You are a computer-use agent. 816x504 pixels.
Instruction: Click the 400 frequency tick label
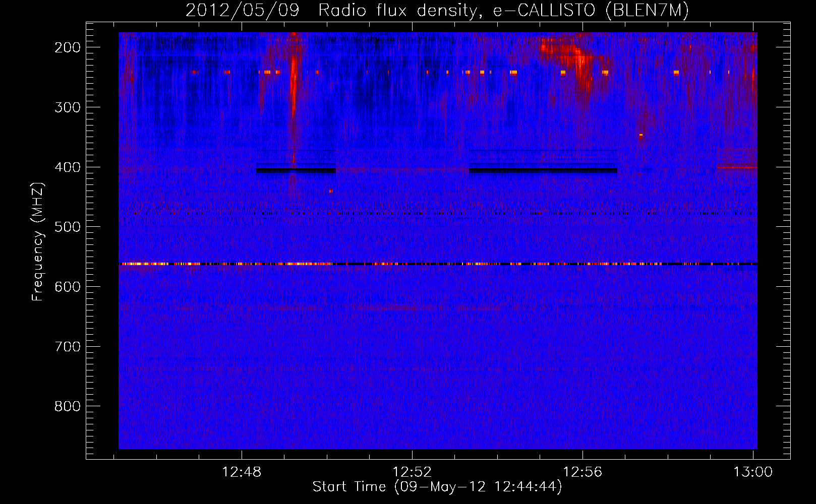(x=68, y=167)
